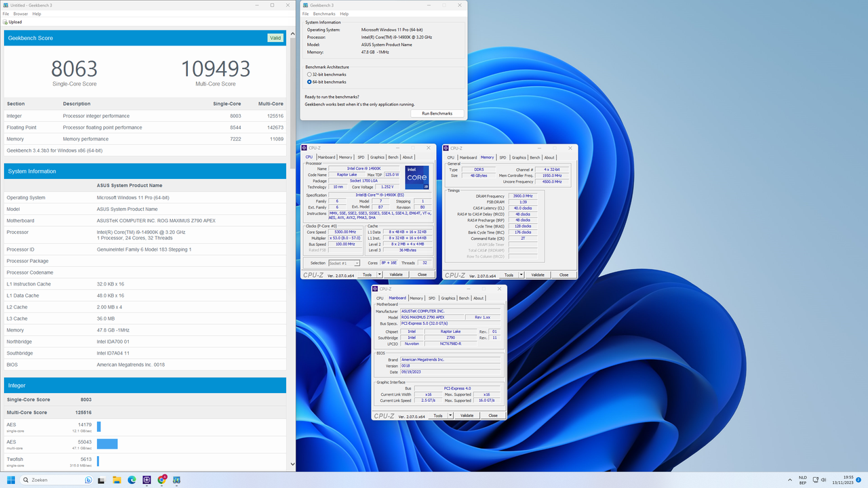Open the network status tray icon
Viewport: 868px width, 488px height.
(816, 480)
